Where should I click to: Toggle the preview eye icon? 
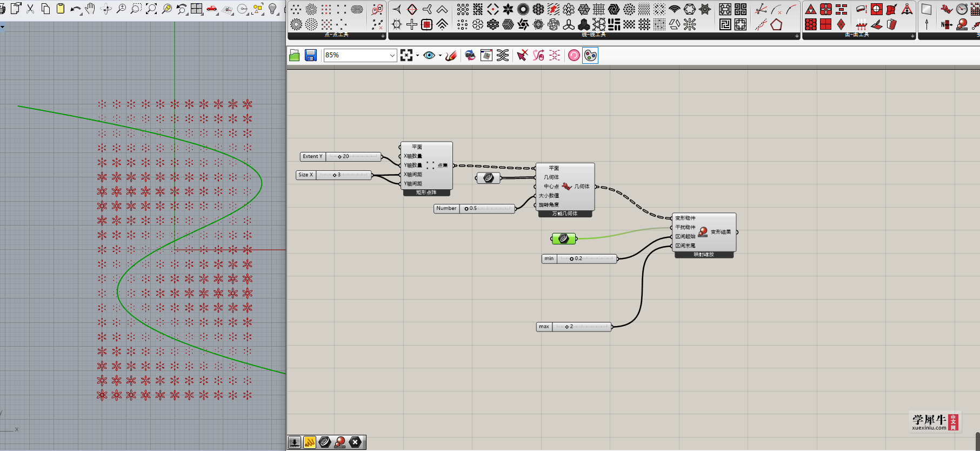[429, 55]
